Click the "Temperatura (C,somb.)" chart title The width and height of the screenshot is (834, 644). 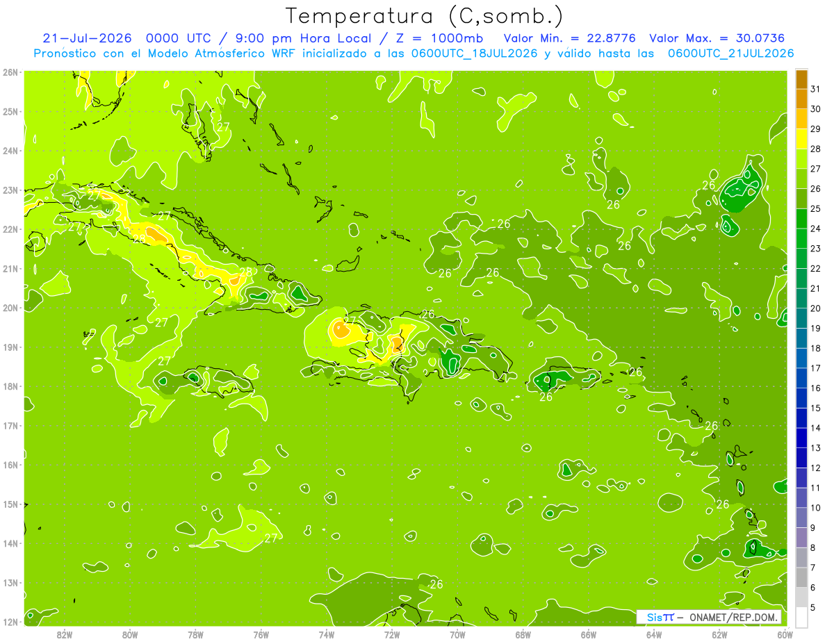(x=425, y=16)
